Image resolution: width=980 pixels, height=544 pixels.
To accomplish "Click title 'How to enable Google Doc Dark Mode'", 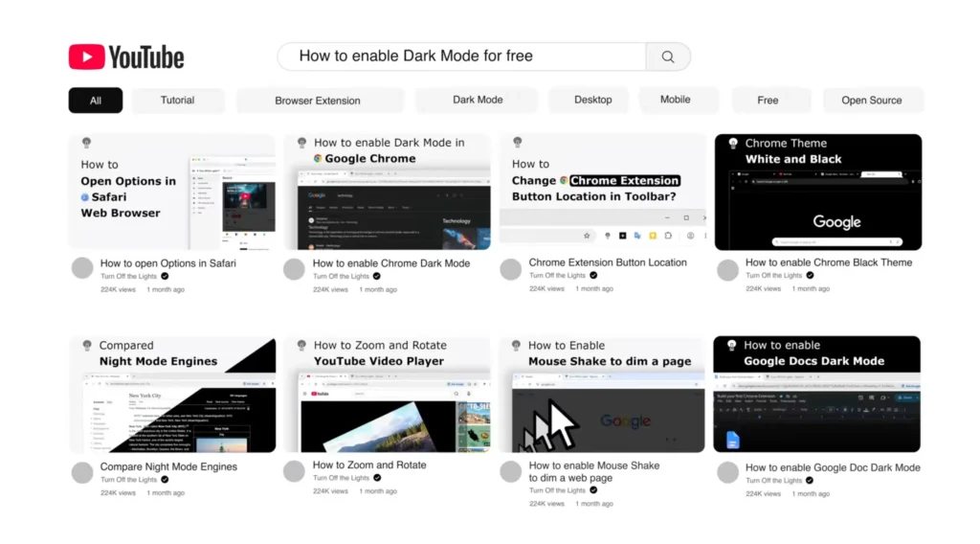I will 833,467.
